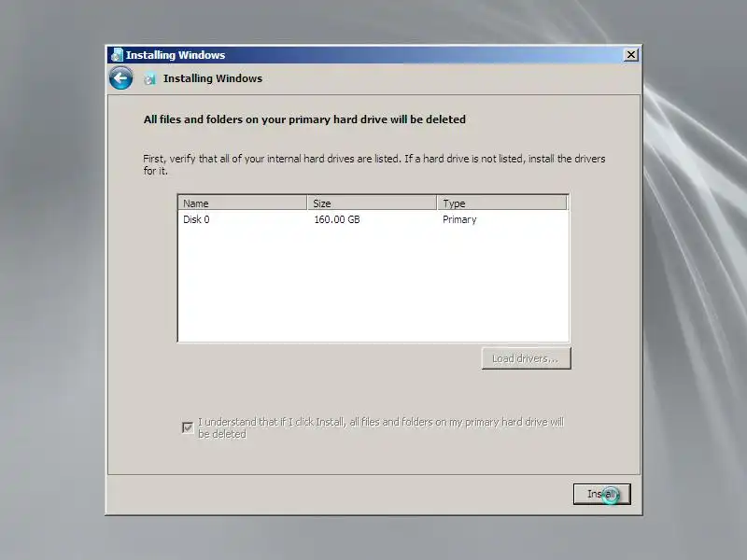
Task: Click the 160.00 GB size value
Action: coord(337,219)
